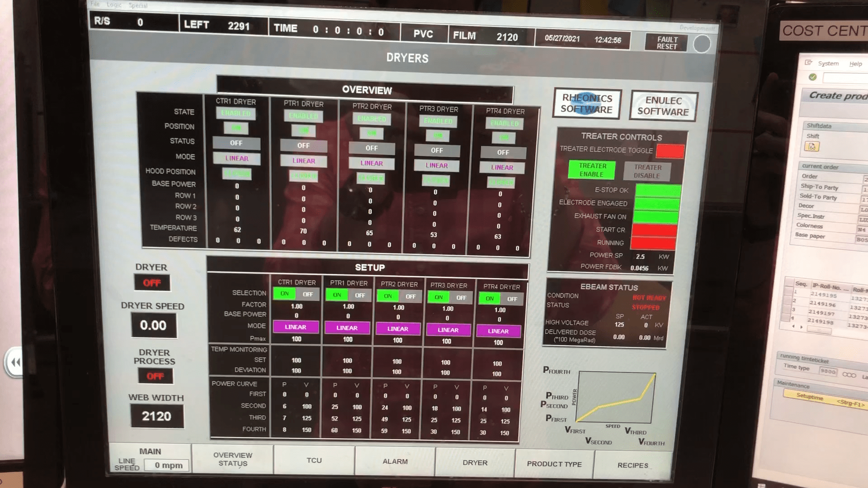Click the START CR red indicator
This screenshot has height=488, width=868.
click(x=654, y=230)
